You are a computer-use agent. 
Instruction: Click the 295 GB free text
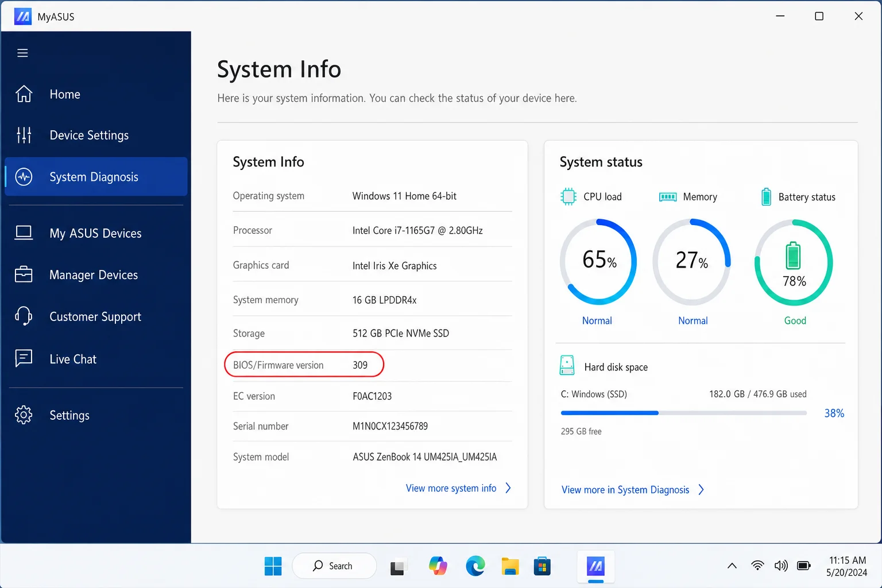coord(581,431)
